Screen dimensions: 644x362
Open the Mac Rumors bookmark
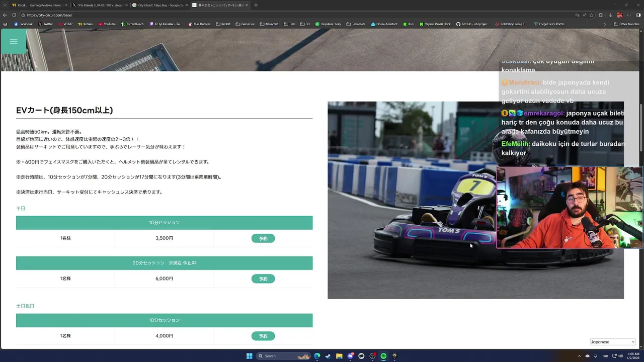pyautogui.click(x=201, y=24)
